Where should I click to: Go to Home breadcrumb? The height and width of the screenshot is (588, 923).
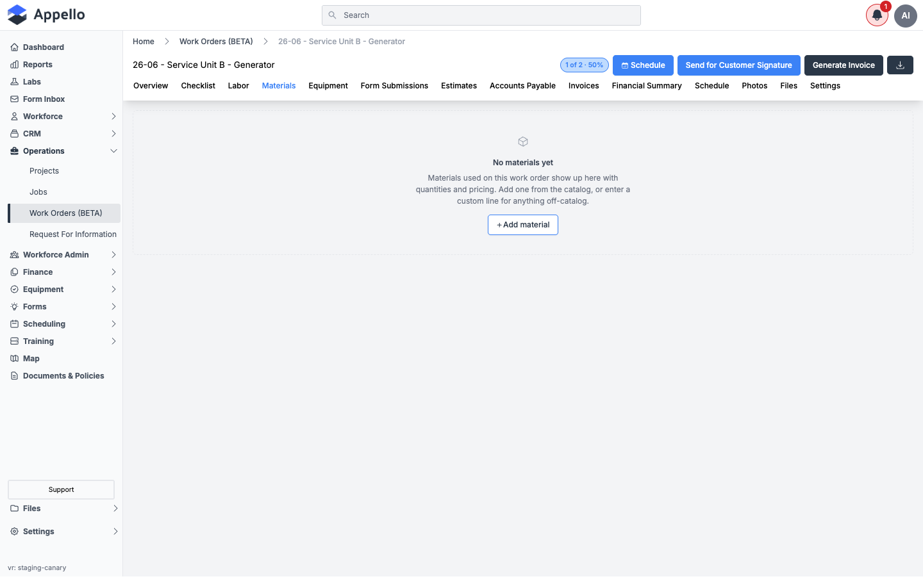144,42
